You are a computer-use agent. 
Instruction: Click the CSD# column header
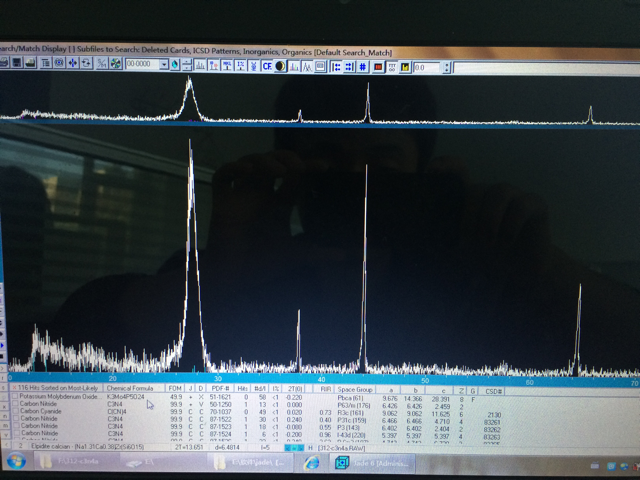(x=493, y=391)
